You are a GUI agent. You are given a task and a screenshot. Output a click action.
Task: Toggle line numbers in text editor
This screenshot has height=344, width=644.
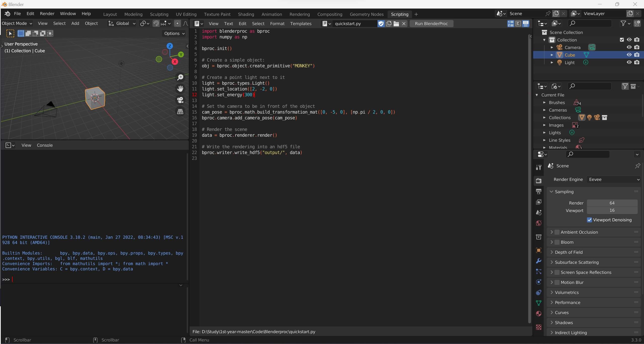click(511, 24)
